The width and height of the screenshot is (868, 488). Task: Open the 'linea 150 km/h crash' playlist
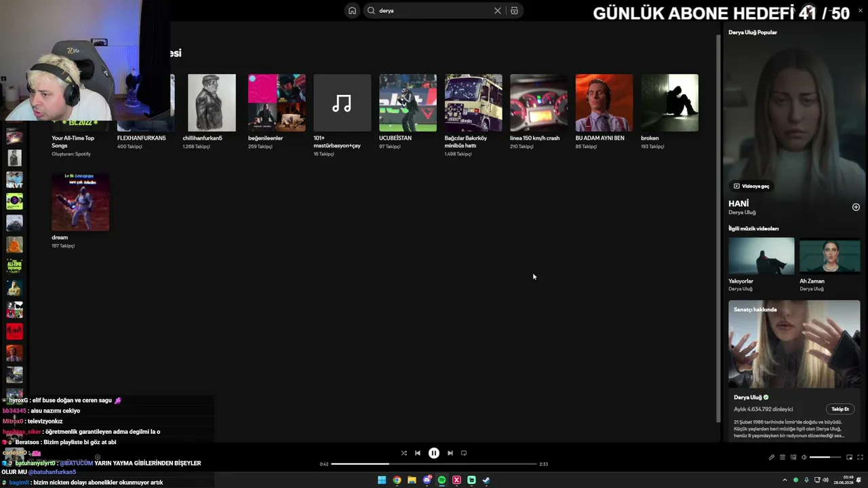pos(539,103)
